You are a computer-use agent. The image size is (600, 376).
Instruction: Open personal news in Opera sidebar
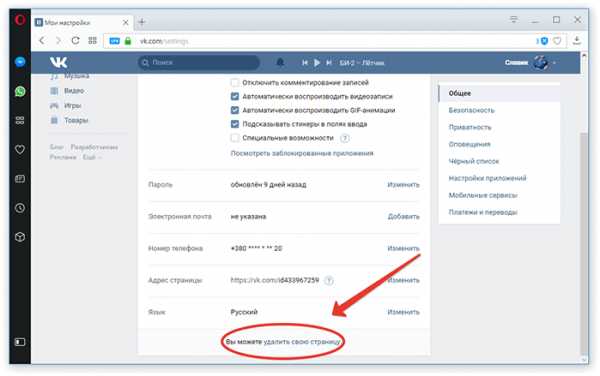pos(20,179)
